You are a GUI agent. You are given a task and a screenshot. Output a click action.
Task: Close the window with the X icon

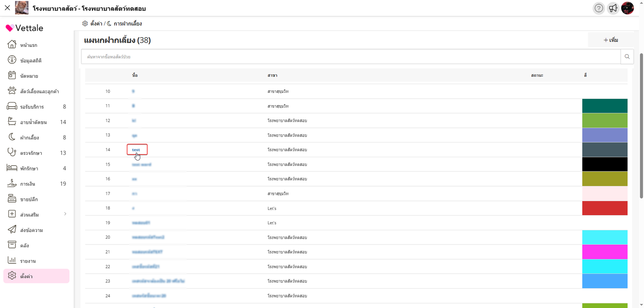click(7, 8)
